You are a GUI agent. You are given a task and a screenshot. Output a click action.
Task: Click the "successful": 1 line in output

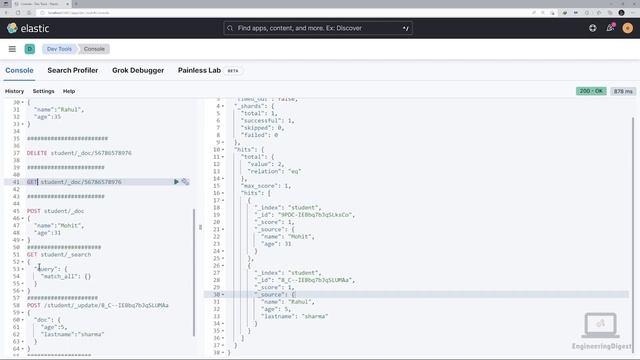click(x=268, y=120)
